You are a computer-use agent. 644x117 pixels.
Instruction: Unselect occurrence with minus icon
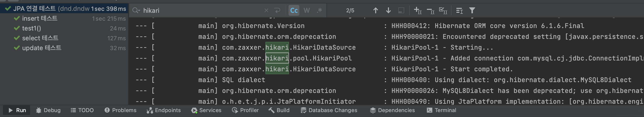(x=431, y=11)
